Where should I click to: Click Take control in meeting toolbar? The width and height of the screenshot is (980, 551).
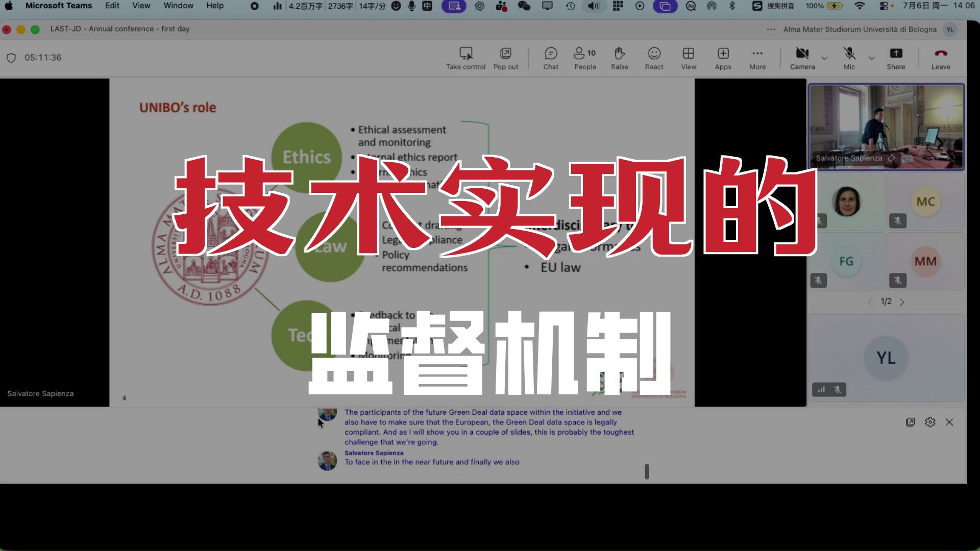(465, 59)
